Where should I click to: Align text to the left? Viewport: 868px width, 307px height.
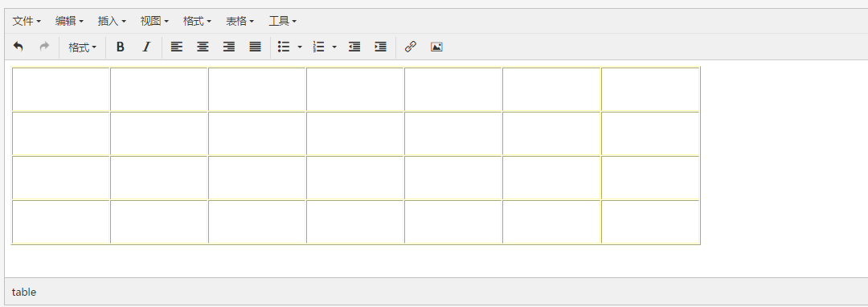(x=177, y=47)
